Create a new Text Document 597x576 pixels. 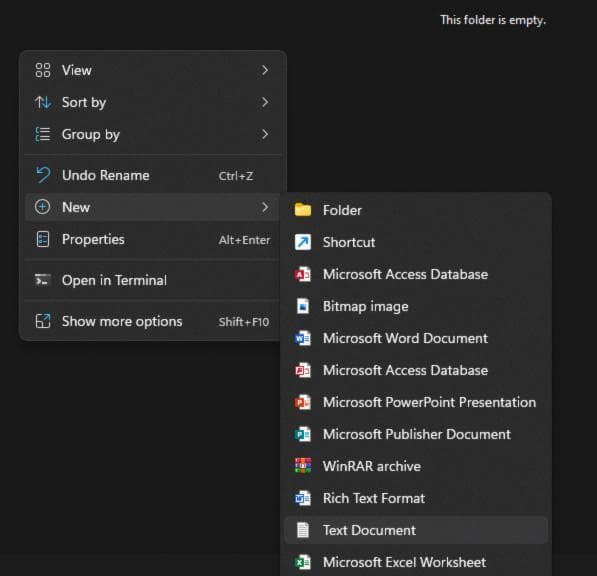416,530
